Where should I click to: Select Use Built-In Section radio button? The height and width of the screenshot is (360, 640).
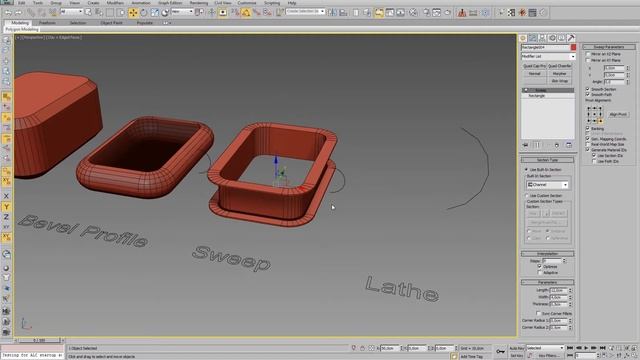(527, 169)
